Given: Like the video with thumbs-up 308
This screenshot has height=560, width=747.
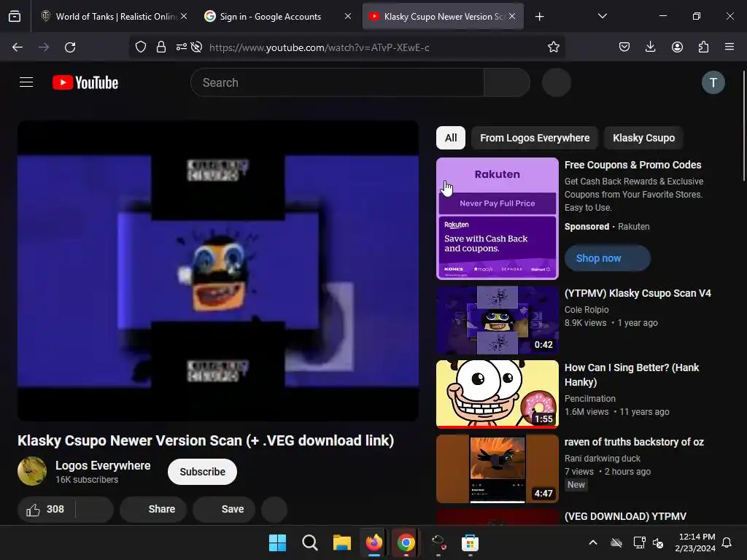Looking at the screenshot, I should tap(46, 509).
